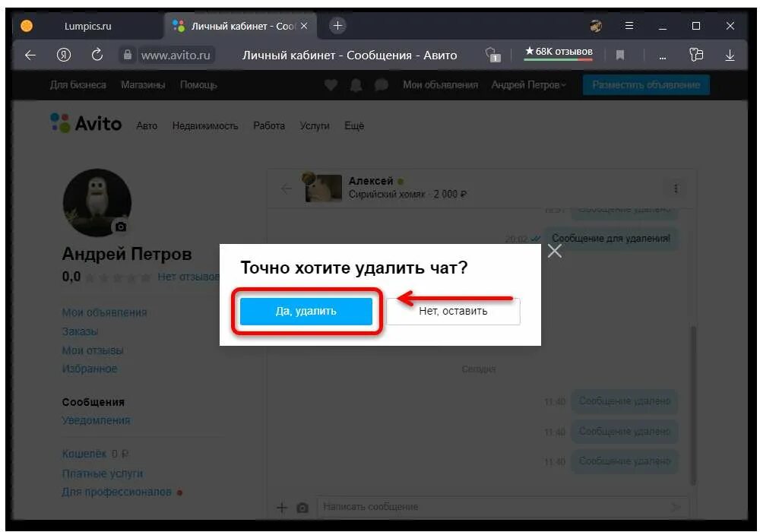Click the padlock site security icon
Screen dimensions: 760x532
[127, 55]
